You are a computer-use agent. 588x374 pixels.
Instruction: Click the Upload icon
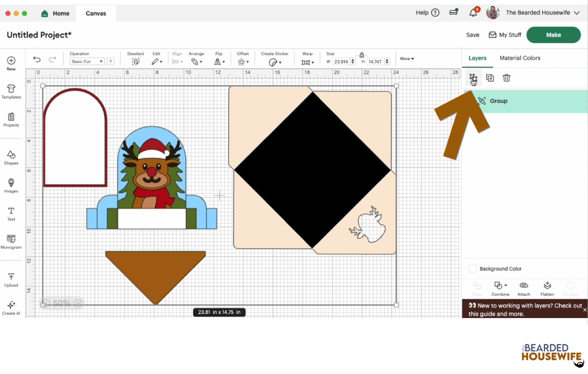tap(11, 279)
